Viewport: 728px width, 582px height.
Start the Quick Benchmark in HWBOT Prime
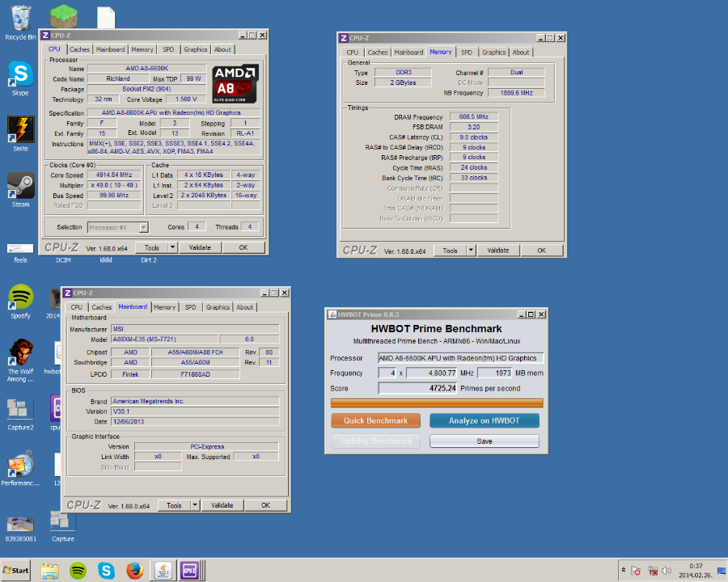375,420
